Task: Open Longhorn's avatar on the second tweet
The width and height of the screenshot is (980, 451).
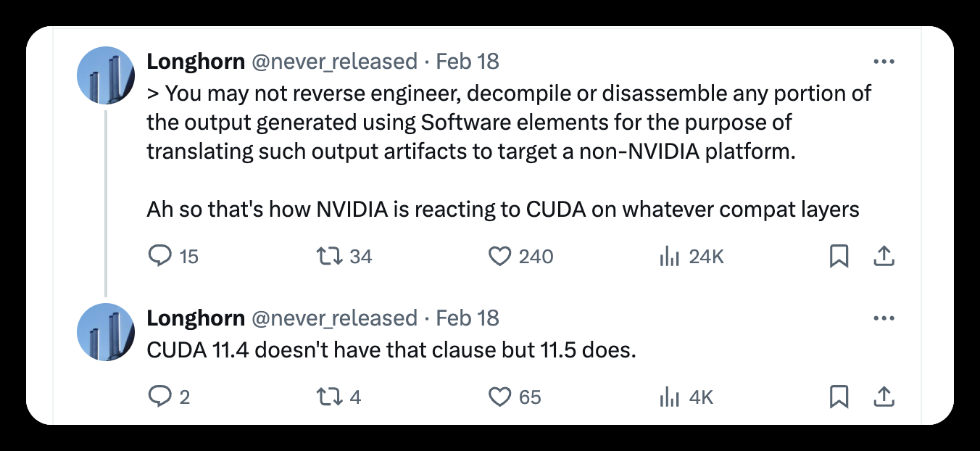Action: pos(106,332)
